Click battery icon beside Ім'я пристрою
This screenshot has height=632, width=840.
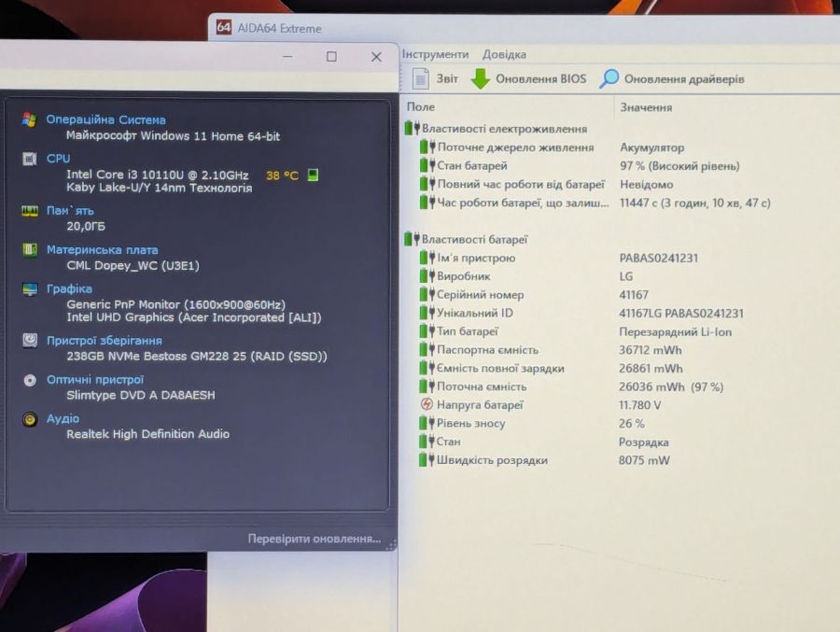click(427, 258)
